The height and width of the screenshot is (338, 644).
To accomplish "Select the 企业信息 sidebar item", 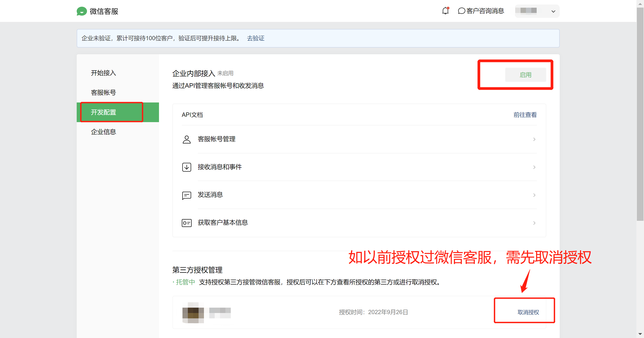I will (104, 132).
